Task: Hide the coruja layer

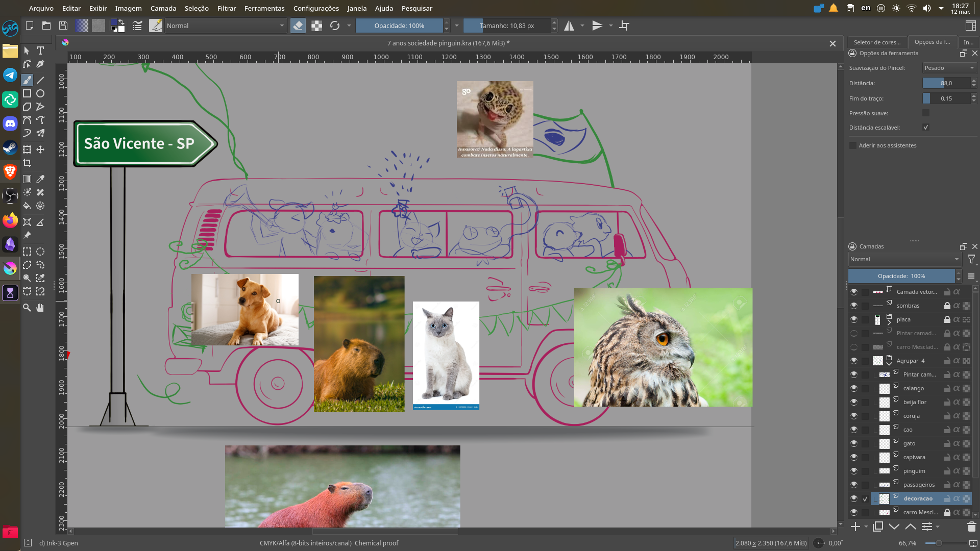Action: [854, 416]
